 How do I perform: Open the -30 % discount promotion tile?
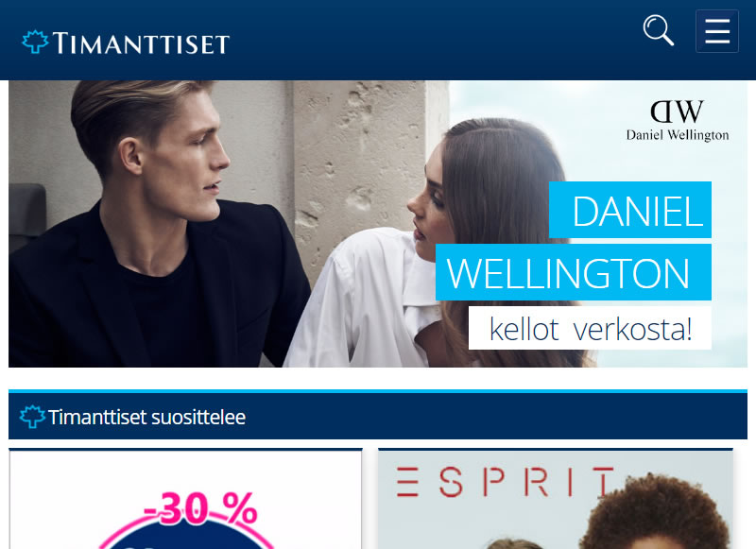click(x=185, y=499)
